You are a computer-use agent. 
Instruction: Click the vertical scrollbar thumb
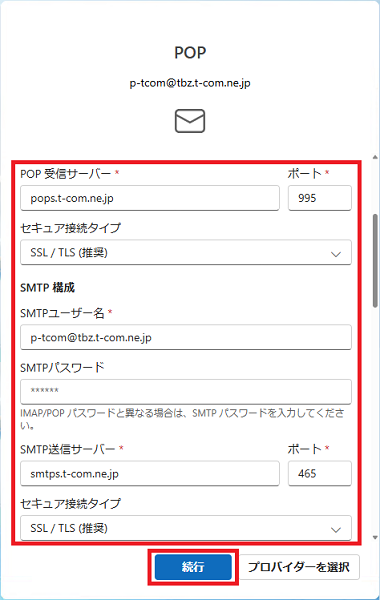[375, 260]
